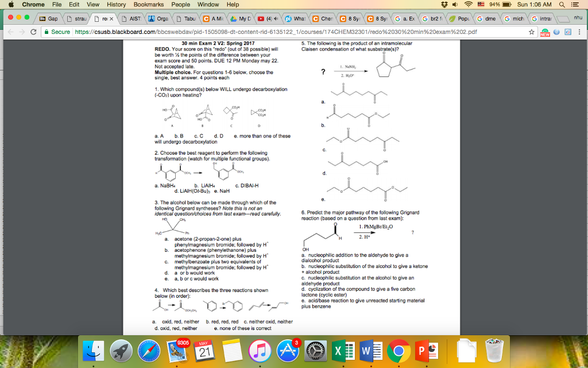
Task: Open the App Store dock icon
Action: [286, 351]
